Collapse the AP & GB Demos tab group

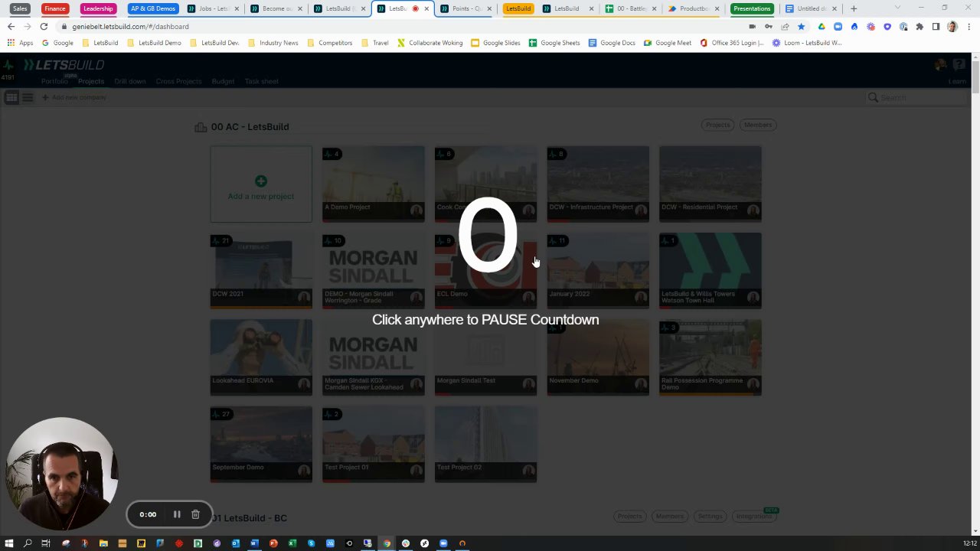tap(153, 8)
